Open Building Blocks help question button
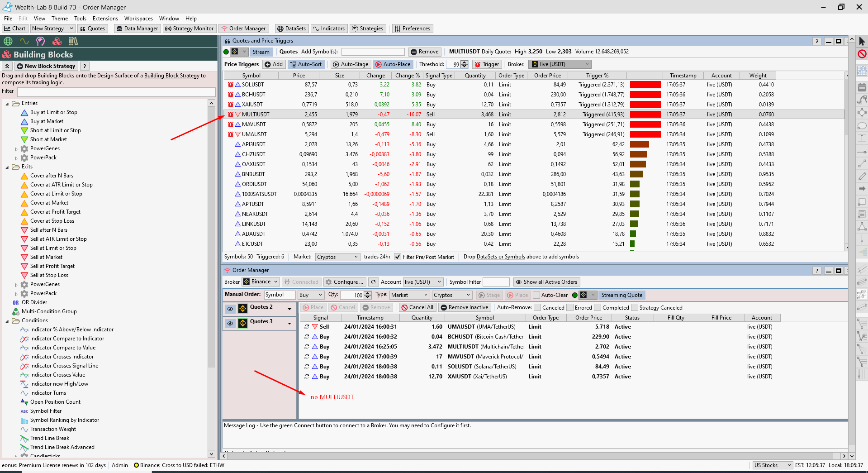This screenshot has width=868, height=473. [x=85, y=66]
